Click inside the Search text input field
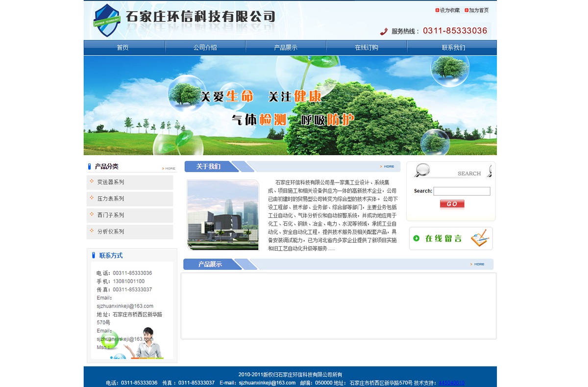 tap(461, 191)
